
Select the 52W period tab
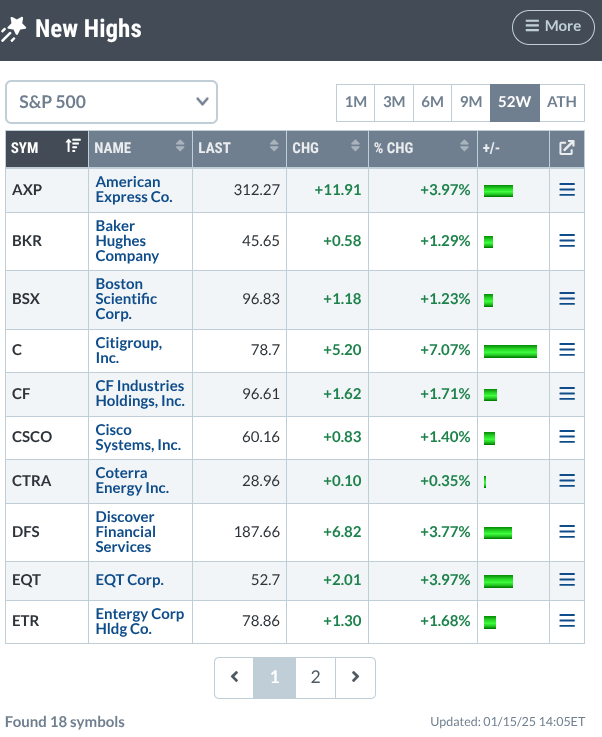515,102
